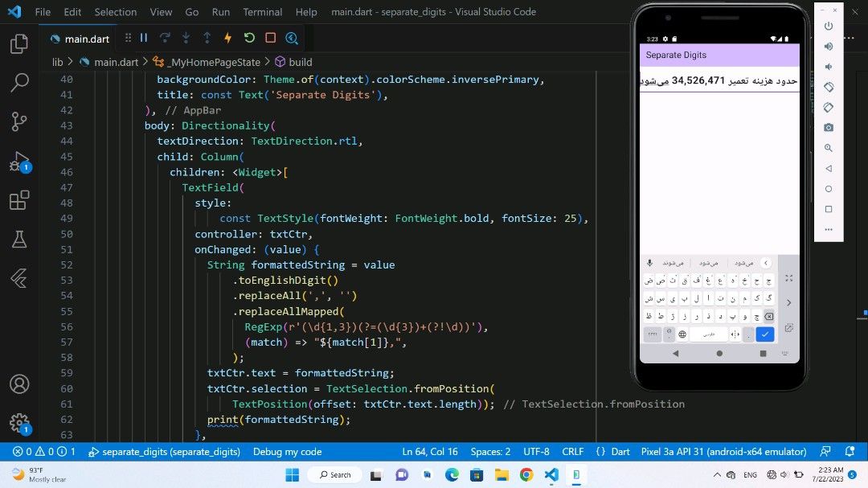Image resolution: width=868 pixels, height=488 pixels.
Task: Tap the globe language key on keyboard
Action: point(682,334)
